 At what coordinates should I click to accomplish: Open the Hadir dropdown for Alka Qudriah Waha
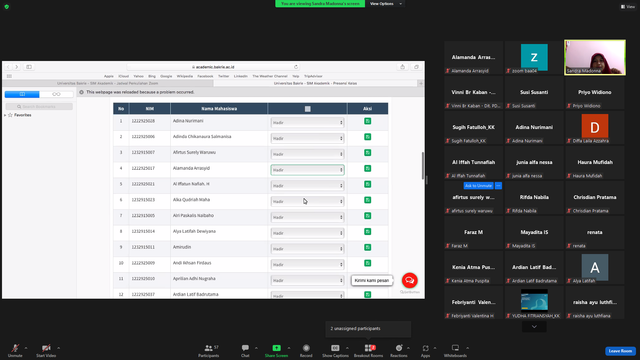tap(307, 201)
